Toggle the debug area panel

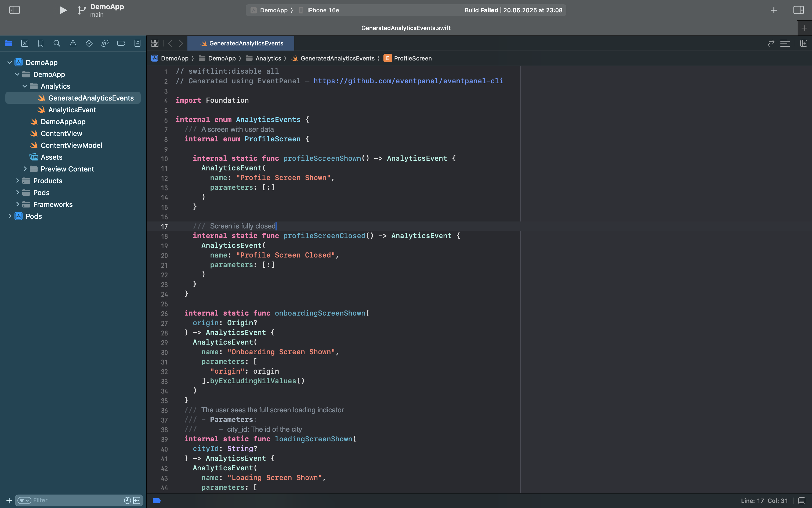point(802,500)
